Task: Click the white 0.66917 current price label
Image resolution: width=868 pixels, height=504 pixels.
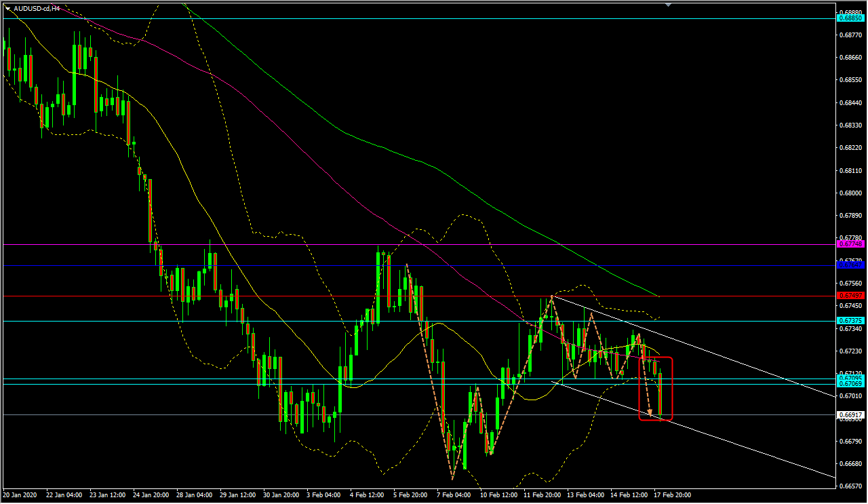Action: tap(850, 414)
